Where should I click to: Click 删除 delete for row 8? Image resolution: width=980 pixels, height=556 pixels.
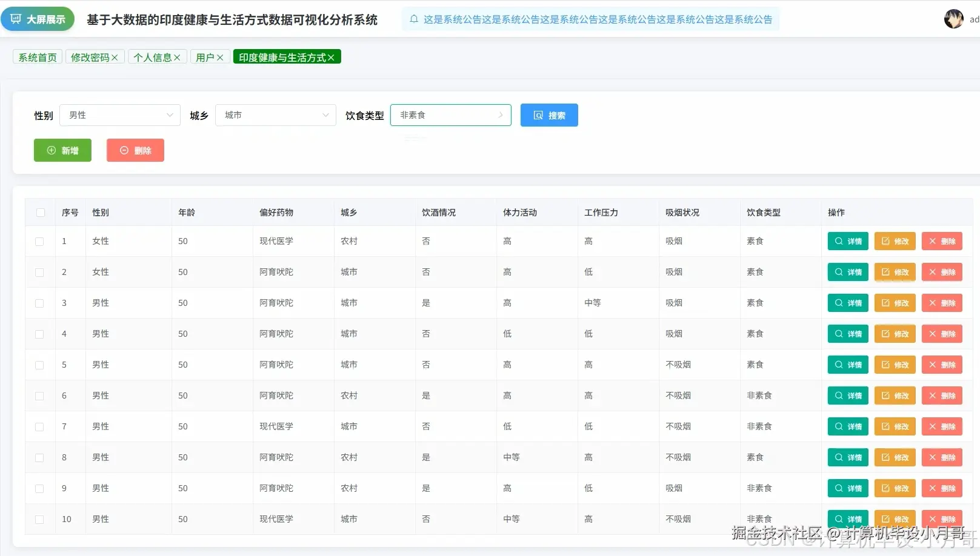(x=942, y=457)
